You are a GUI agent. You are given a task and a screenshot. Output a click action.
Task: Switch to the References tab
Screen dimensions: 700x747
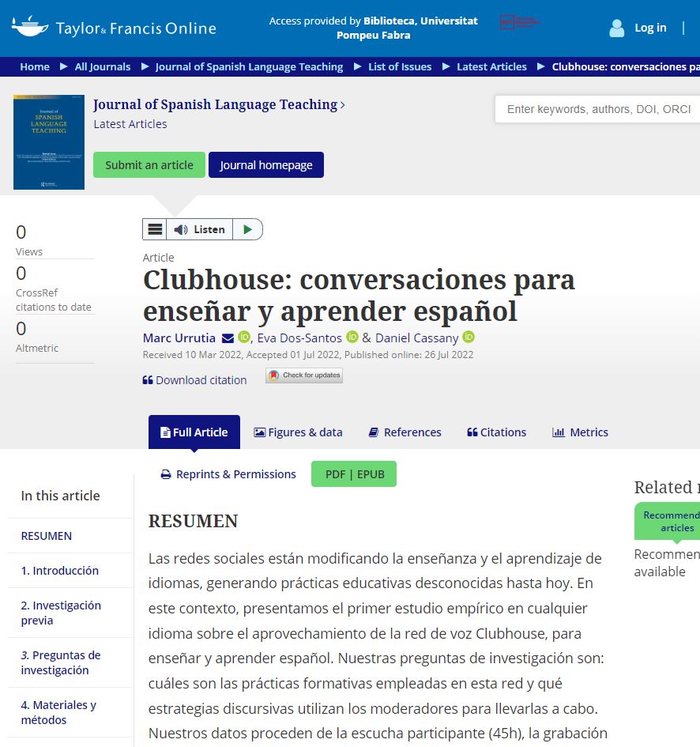click(405, 432)
